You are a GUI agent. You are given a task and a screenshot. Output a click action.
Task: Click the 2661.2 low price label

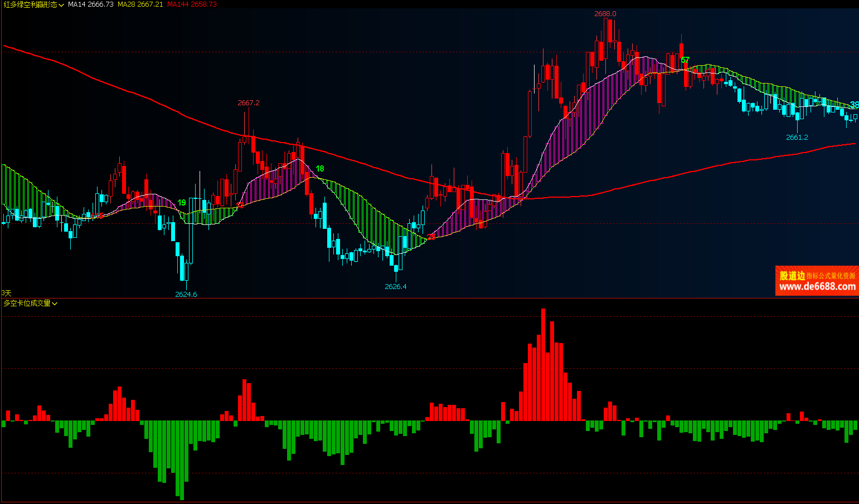pyautogui.click(x=797, y=138)
